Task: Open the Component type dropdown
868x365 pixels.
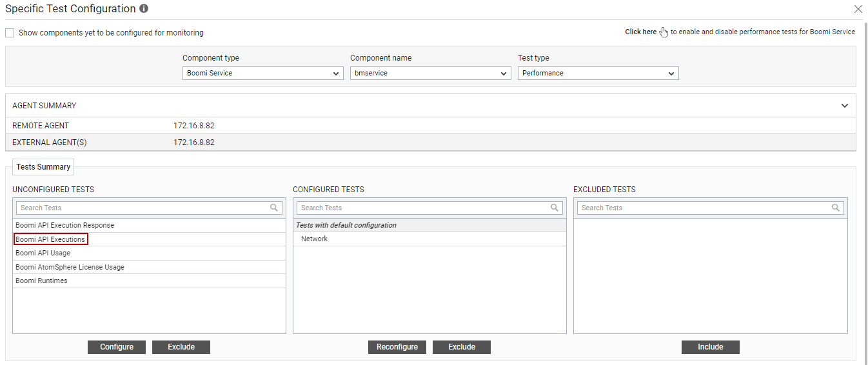Action: tap(263, 74)
